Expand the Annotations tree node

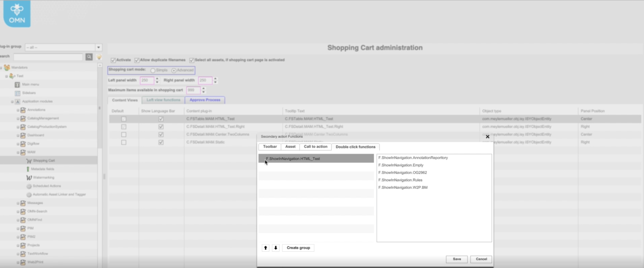pyautogui.click(x=18, y=110)
